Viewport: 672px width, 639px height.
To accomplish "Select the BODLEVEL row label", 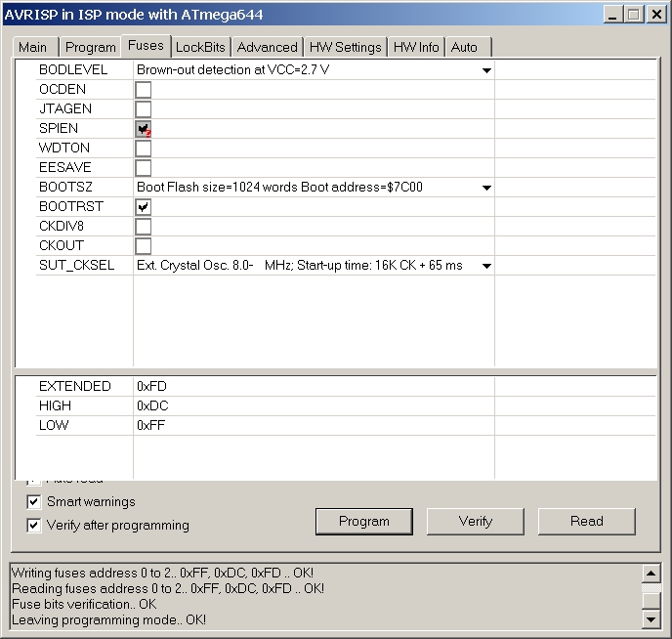I will click(x=73, y=69).
